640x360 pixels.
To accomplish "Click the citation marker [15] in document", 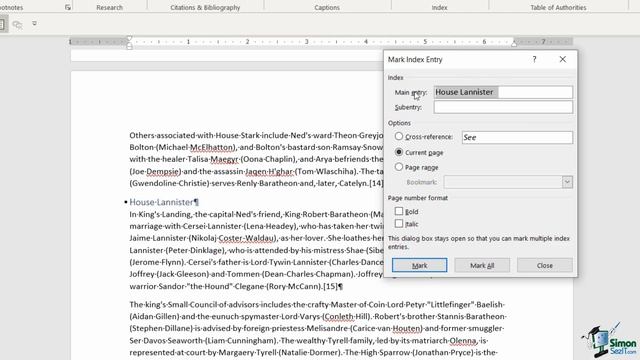I will [331, 287].
